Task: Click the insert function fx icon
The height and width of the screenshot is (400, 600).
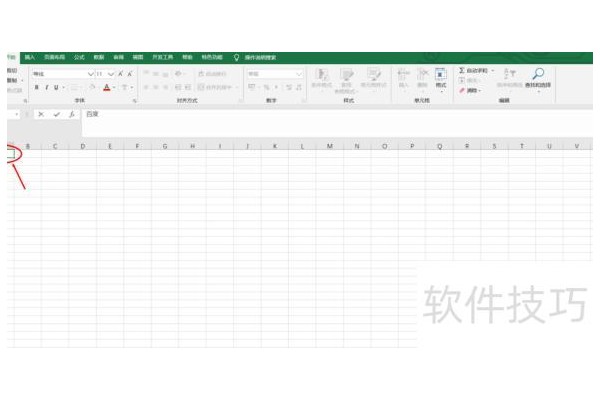Action: pos(72,114)
